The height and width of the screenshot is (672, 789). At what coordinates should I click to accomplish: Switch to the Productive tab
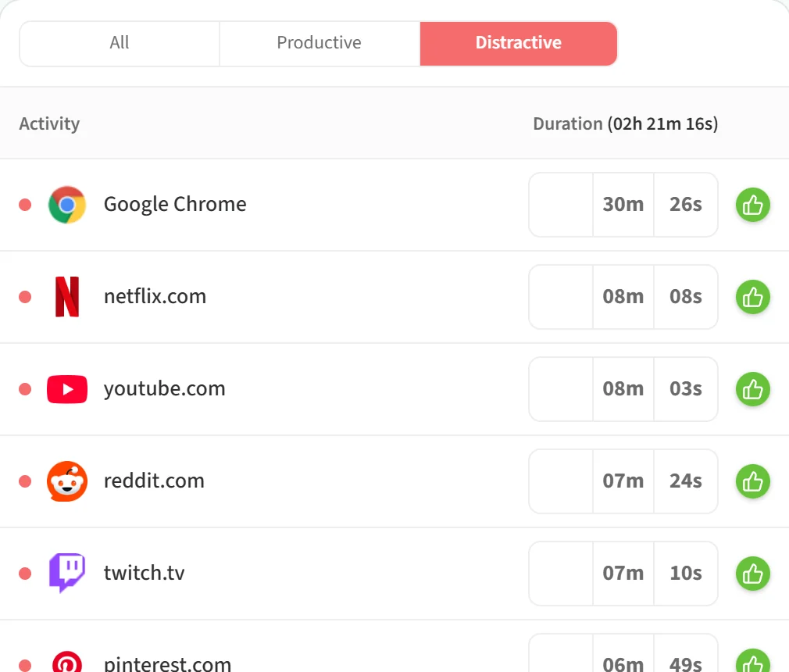tap(319, 43)
